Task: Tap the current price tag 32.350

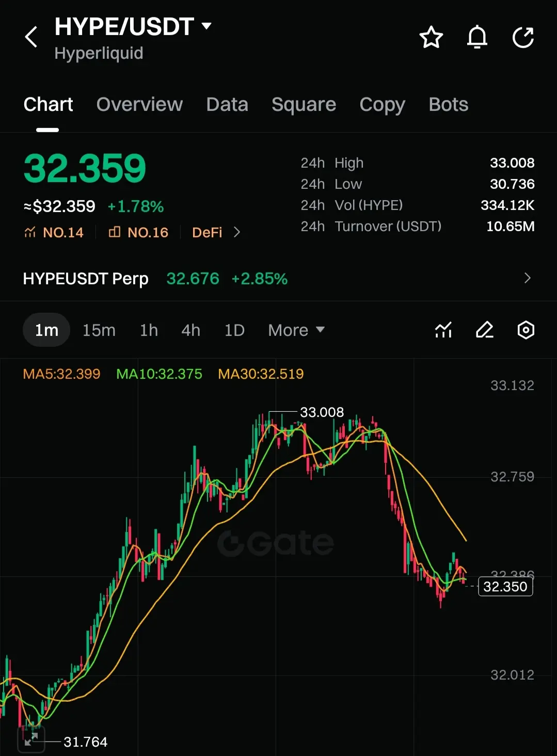Action: 505,586
